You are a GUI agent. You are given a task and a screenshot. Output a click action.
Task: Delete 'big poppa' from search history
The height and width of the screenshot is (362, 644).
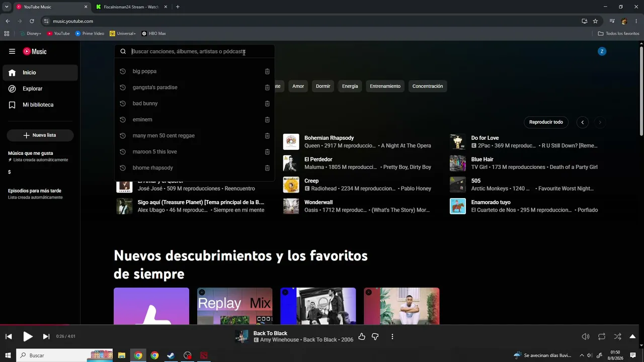point(267,71)
